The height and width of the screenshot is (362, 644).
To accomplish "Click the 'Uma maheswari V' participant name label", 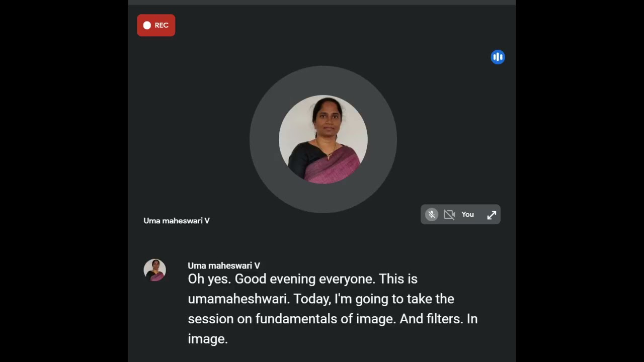I will pos(177,221).
